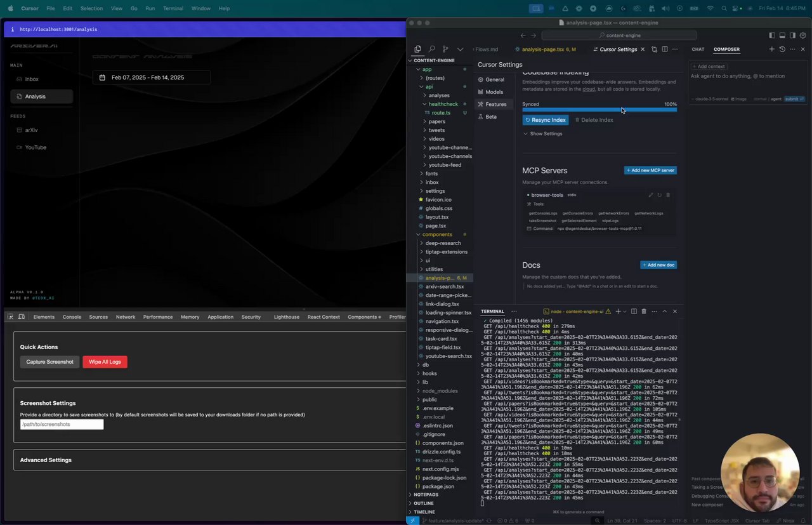Open the Network tab in DevTools

point(126,317)
